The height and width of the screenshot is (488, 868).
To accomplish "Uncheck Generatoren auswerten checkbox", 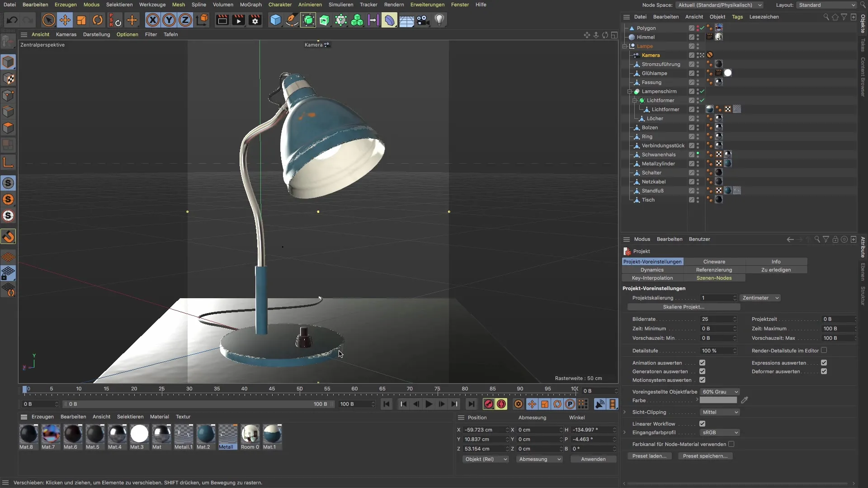I will (x=702, y=371).
